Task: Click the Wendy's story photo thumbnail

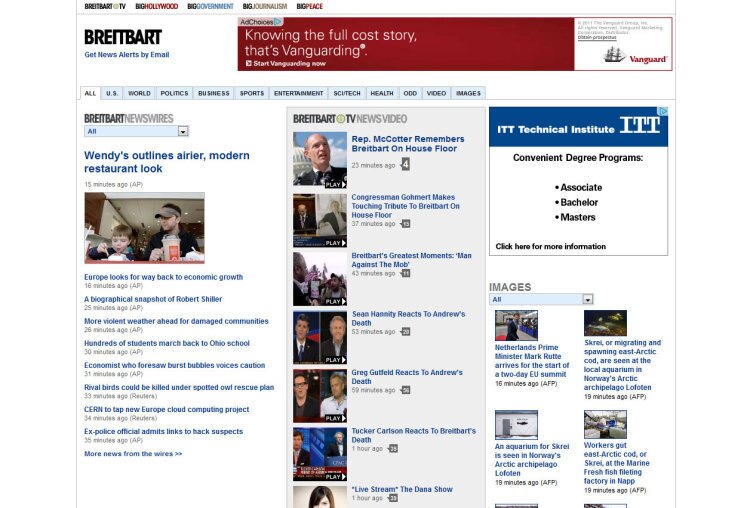Action: coord(144,228)
